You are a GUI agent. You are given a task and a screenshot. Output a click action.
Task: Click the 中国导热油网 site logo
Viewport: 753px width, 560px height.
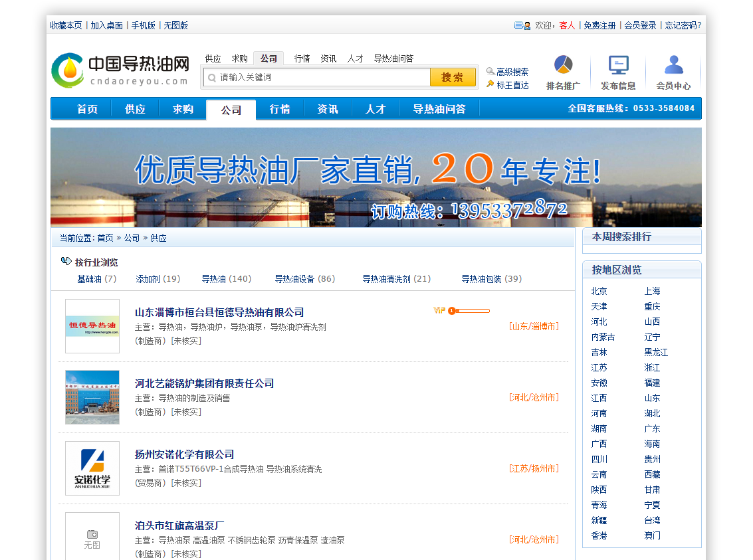pos(120,70)
